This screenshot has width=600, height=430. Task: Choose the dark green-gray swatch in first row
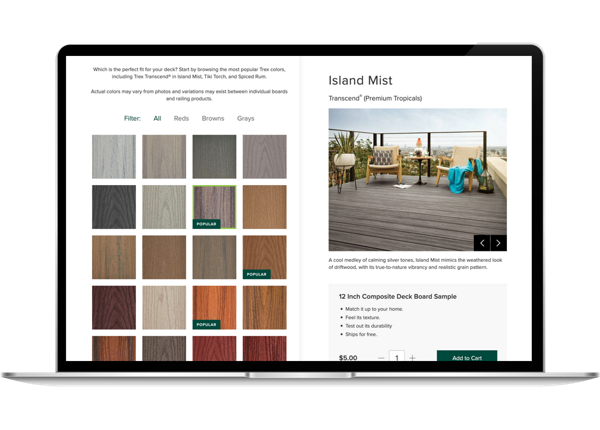click(x=214, y=156)
